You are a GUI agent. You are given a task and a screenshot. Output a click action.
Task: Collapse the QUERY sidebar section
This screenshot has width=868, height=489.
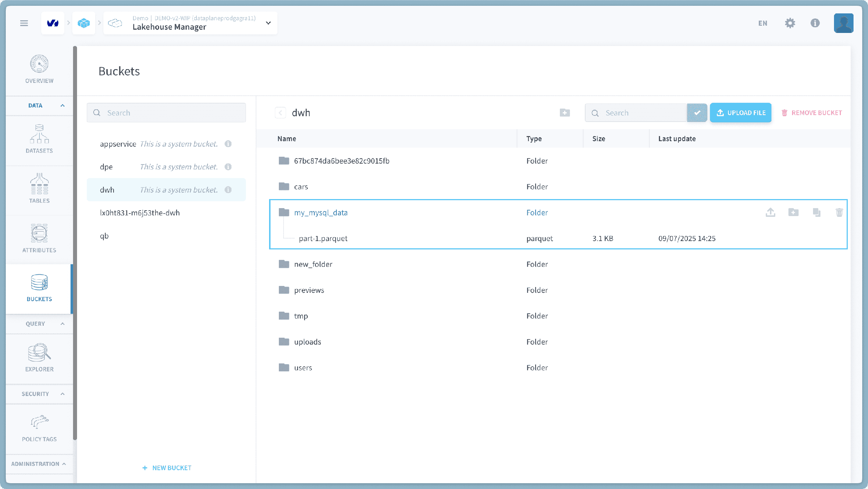tap(39, 324)
